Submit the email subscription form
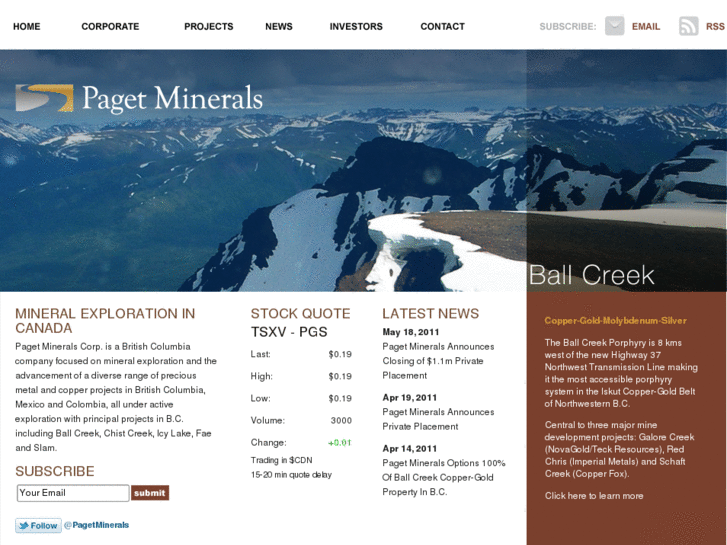727x545 pixels. tap(150, 493)
